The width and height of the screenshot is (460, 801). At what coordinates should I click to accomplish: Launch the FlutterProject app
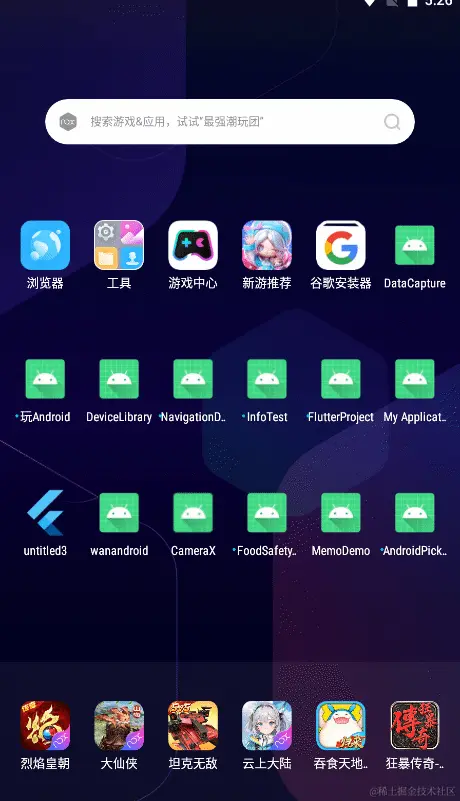point(340,379)
